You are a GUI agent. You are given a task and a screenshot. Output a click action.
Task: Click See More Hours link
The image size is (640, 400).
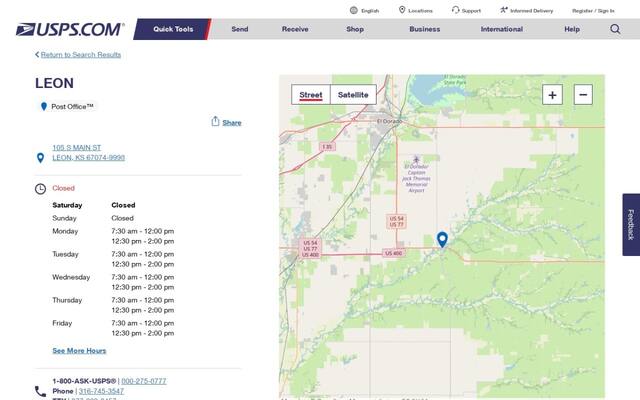79,351
